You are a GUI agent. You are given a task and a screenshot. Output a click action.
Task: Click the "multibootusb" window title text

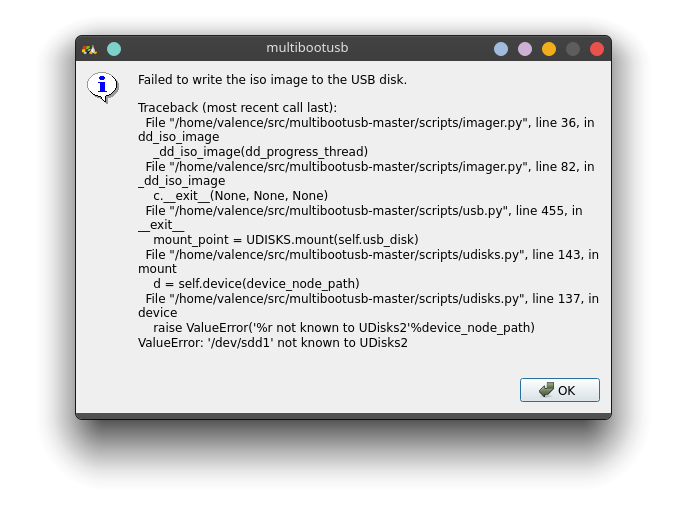307,48
